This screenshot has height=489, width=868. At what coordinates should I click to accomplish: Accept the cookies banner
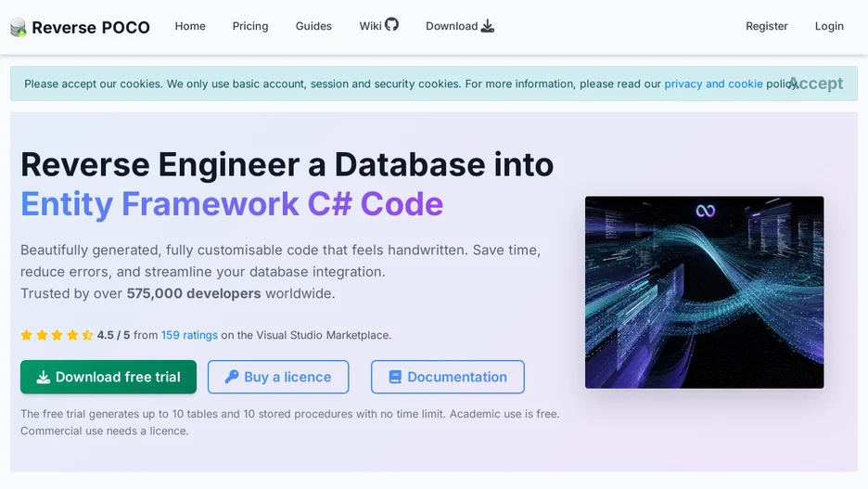[816, 84]
